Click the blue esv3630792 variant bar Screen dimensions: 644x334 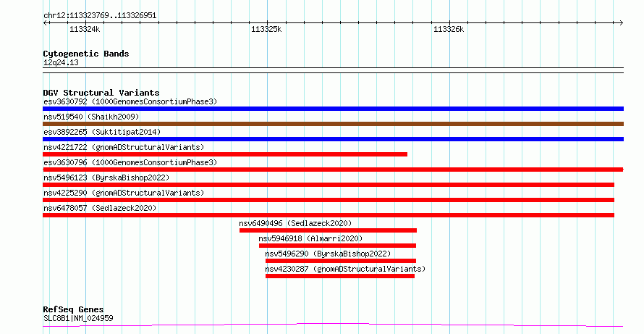coord(333,109)
